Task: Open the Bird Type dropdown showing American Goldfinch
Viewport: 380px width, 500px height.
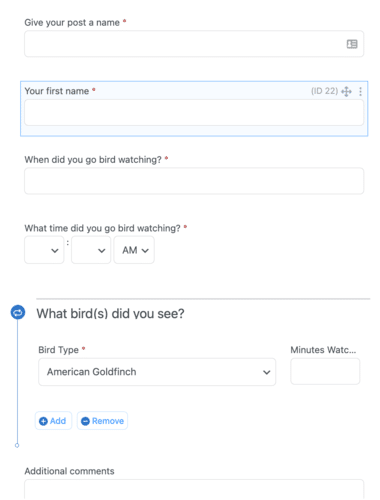Action: pos(157,372)
